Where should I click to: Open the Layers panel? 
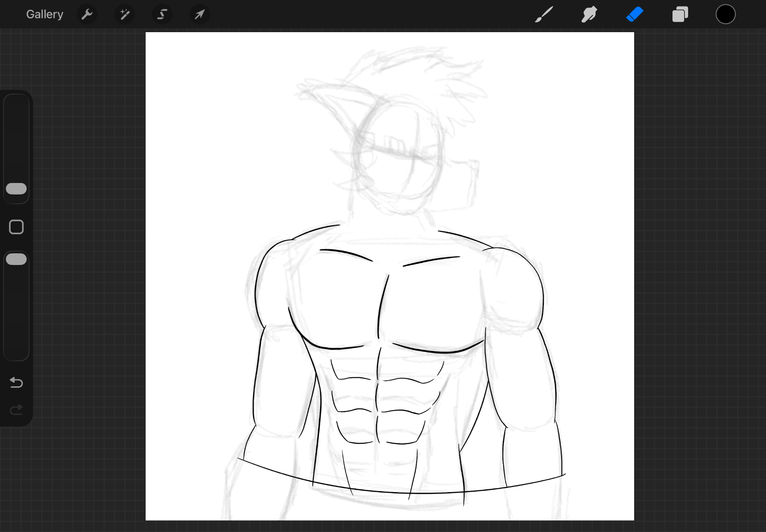tap(680, 15)
